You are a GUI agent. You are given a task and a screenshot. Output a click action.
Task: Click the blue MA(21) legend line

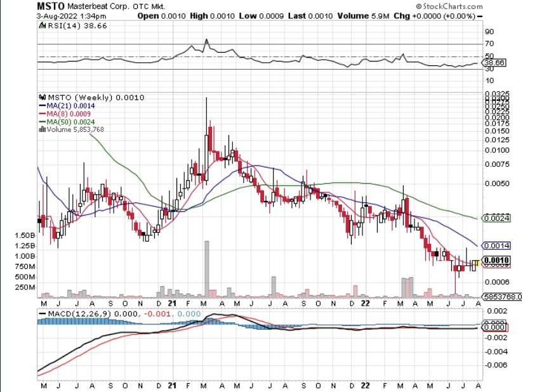tap(43, 106)
